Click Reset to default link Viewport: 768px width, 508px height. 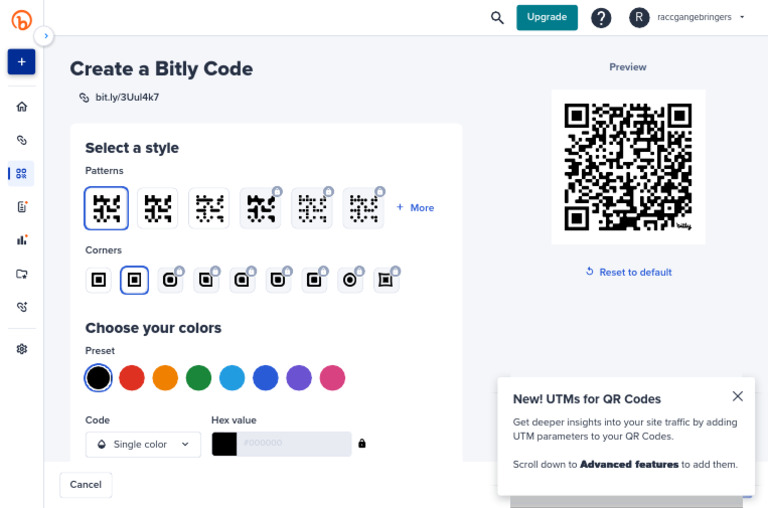coord(629,272)
